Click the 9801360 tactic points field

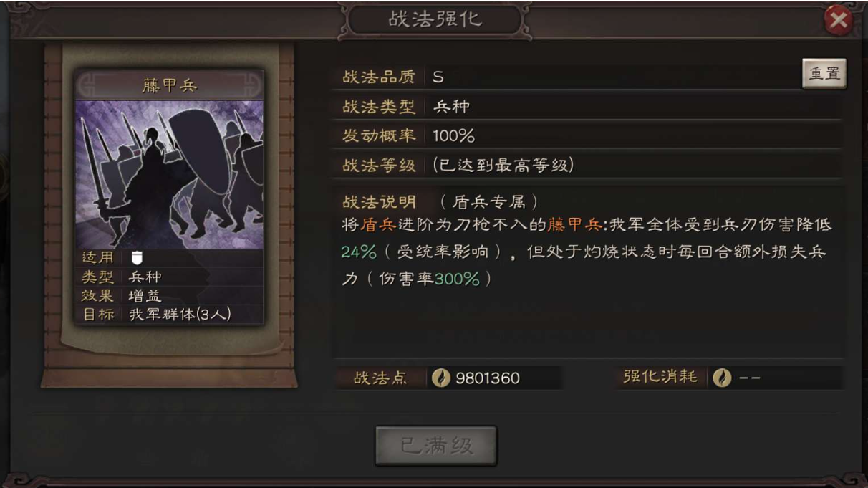tap(495, 378)
